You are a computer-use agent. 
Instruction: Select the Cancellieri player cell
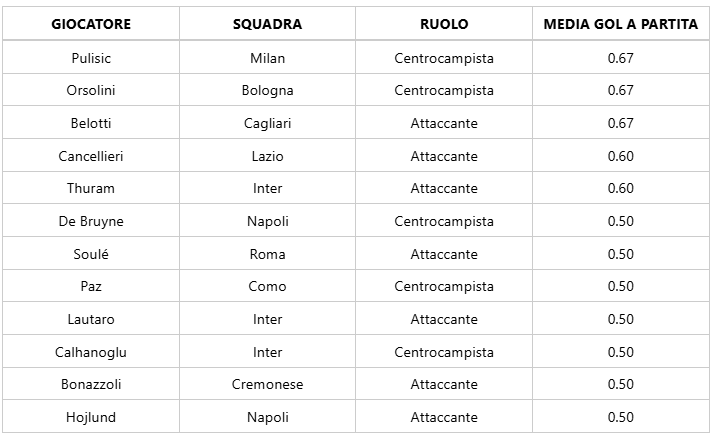[91, 156]
